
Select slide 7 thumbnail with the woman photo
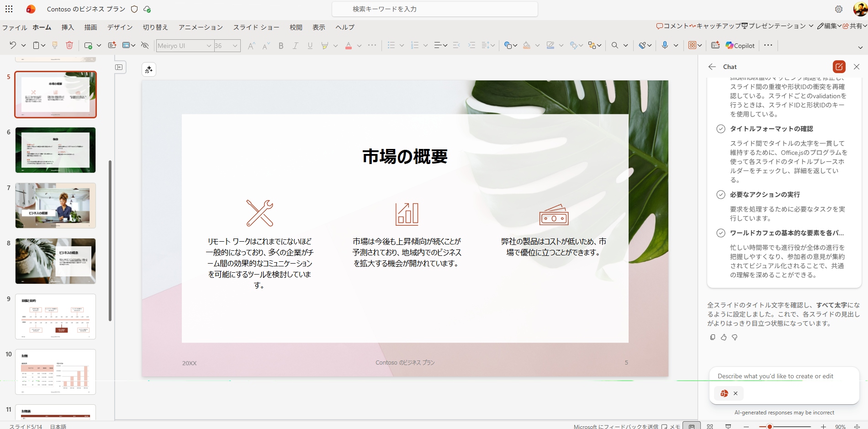(56, 206)
